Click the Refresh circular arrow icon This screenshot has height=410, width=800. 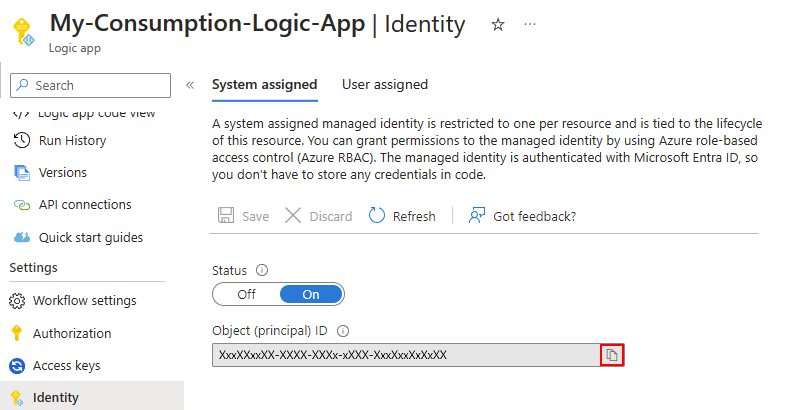tap(377, 215)
